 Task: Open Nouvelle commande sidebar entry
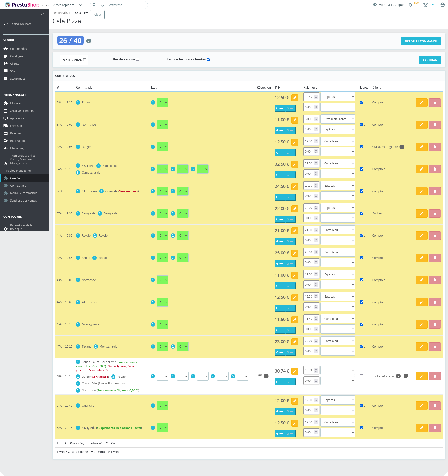[x=24, y=193]
